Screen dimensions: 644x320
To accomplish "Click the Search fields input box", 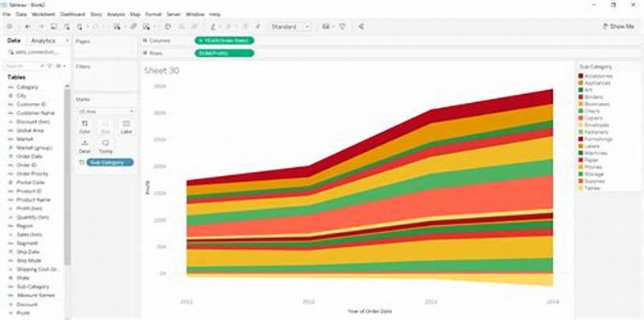I will coord(24,66).
